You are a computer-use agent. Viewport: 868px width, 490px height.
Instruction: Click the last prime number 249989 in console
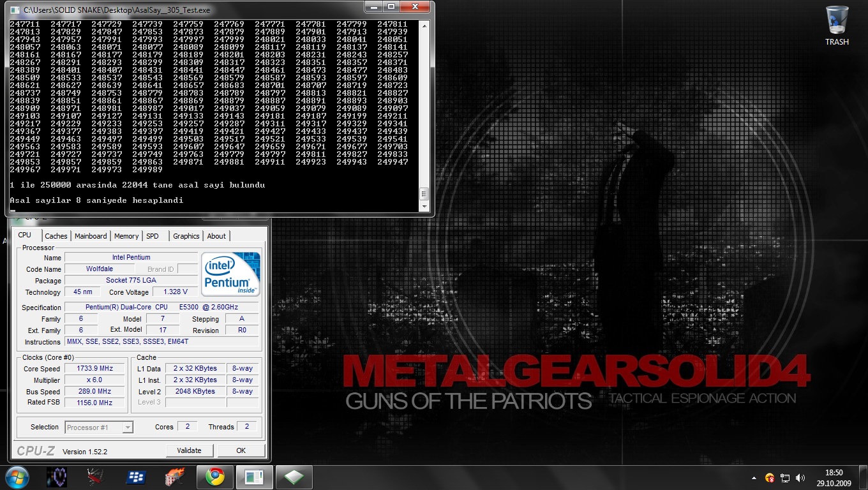point(147,170)
